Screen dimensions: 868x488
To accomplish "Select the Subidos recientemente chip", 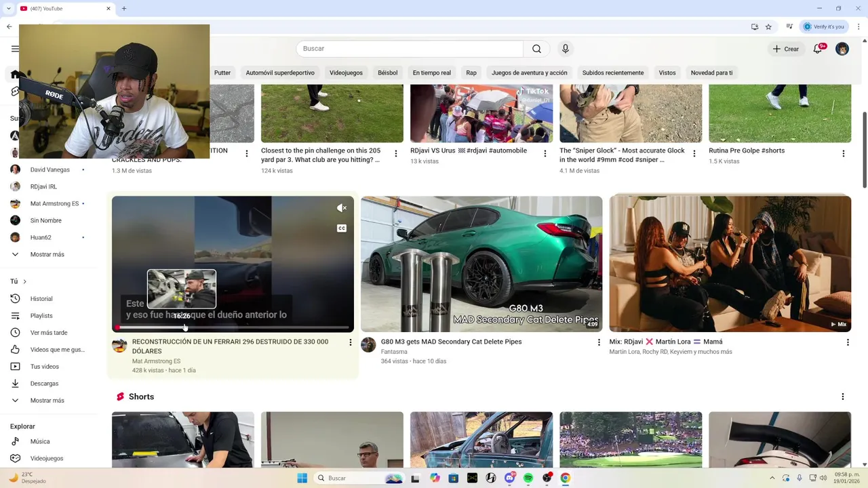I will [613, 73].
